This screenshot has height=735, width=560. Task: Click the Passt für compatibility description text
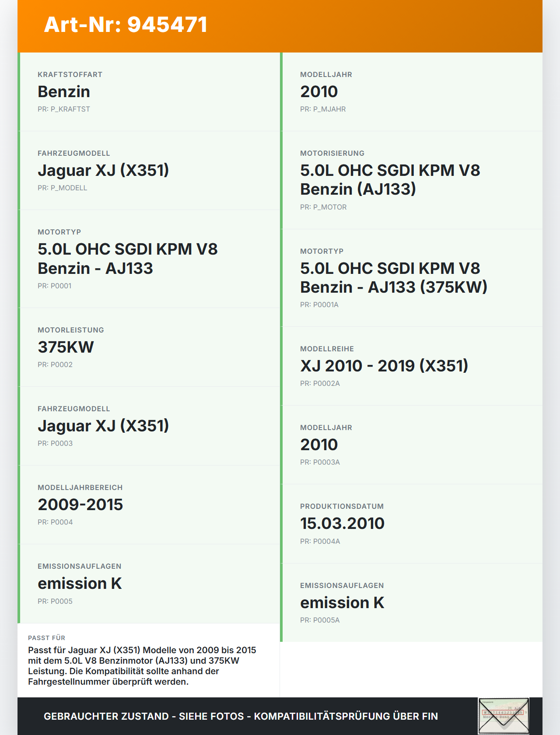142,666
